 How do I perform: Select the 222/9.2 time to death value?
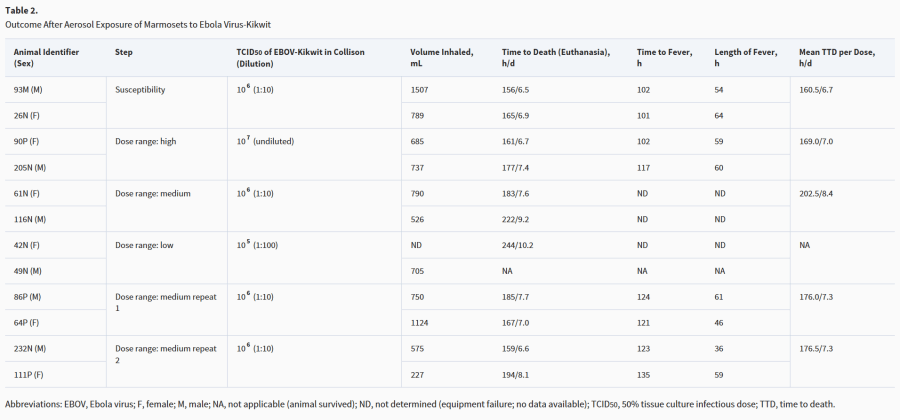[x=517, y=218]
